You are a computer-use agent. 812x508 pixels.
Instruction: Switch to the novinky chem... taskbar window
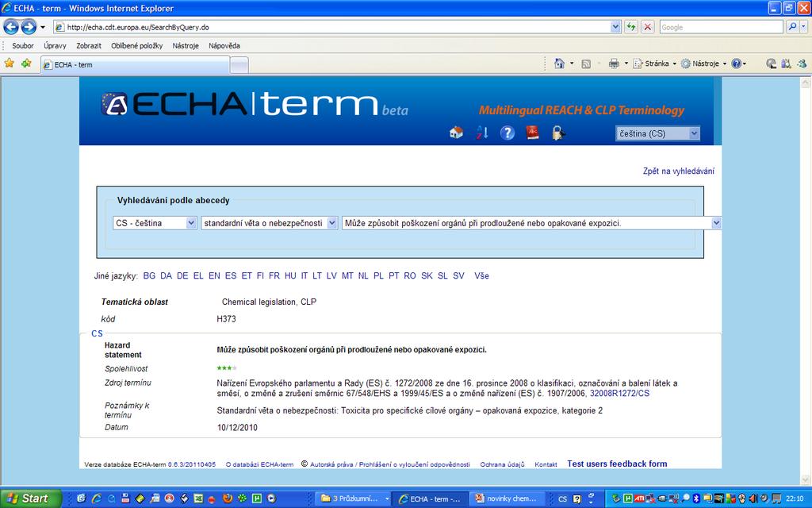point(508,498)
